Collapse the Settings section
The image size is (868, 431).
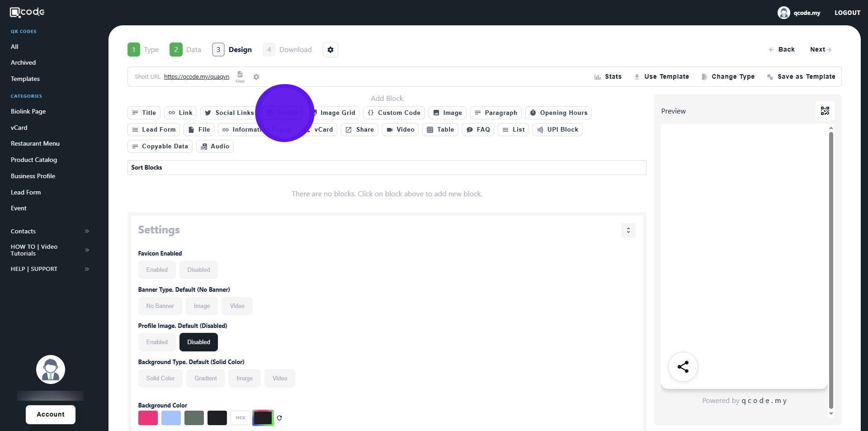(x=628, y=230)
